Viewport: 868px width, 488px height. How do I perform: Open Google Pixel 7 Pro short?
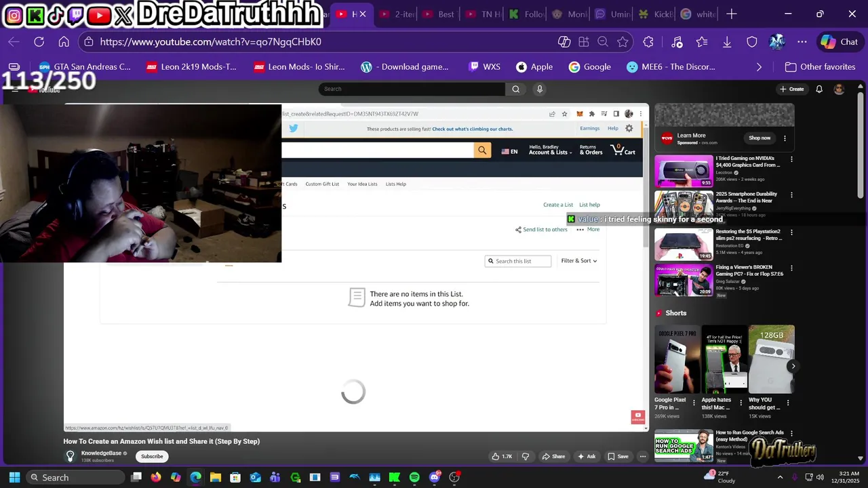[x=677, y=360]
